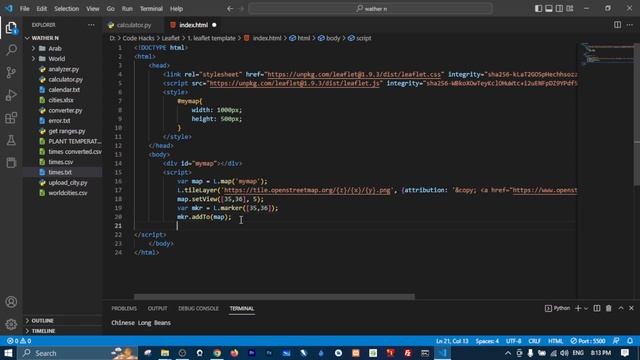Open the Selection menu

[x=67, y=9]
